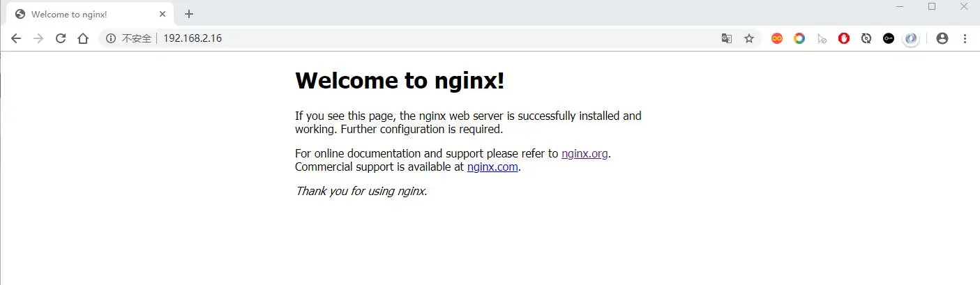
Task: View site information for the insecure connection
Action: [111, 39]
